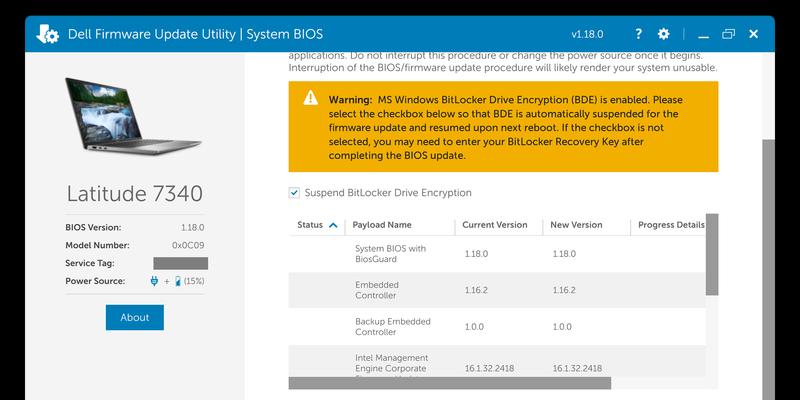The width and height of the screenshot is (800, 400).
Task: Click the payload table vertical scrollbar
Action: (x=712, y=255)
